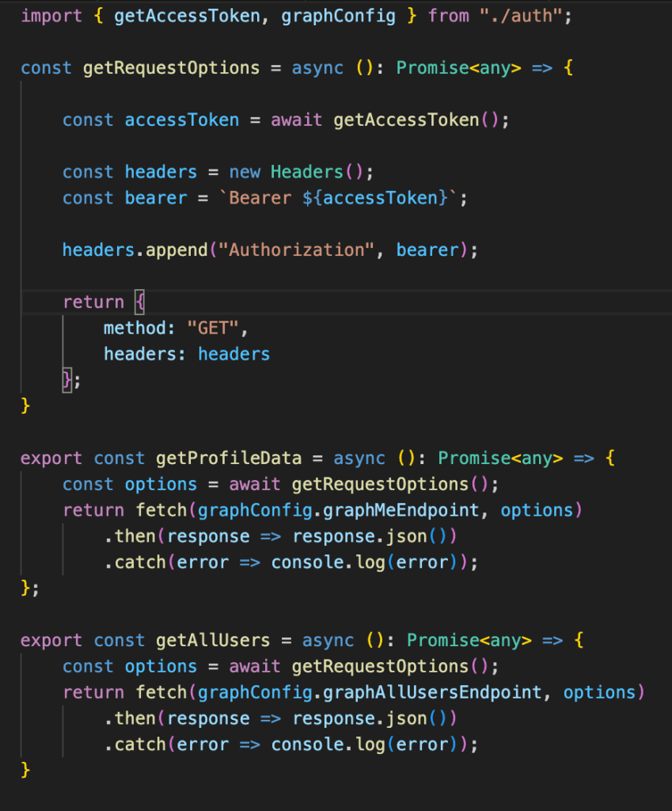Click the getRequestOptions function declaration name
The width and height of the screenshot is (672, 811).
[171, 67]
